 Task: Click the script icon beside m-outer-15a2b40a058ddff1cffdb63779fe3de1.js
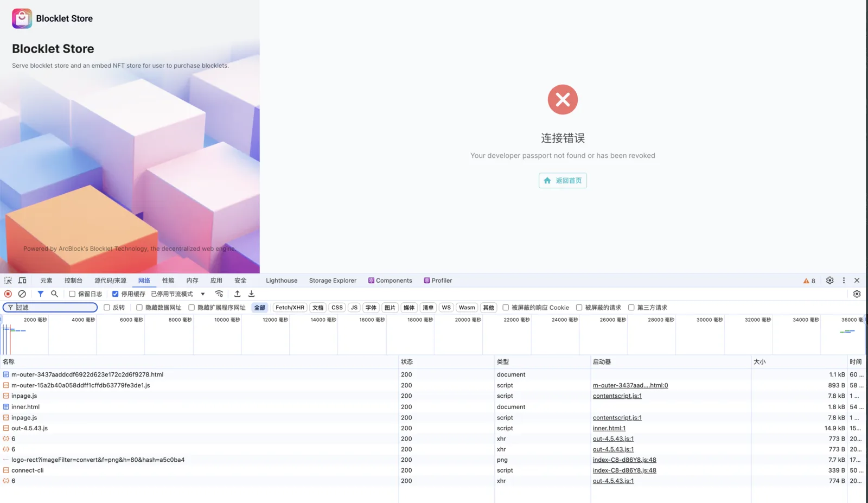click(x=6, y=385)
